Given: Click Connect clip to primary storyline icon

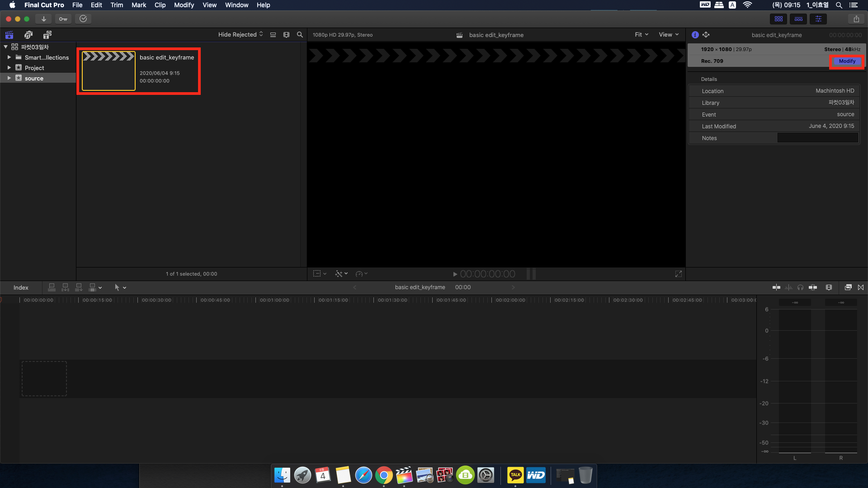Looking at the screenshot, I should tap(52, 287).
